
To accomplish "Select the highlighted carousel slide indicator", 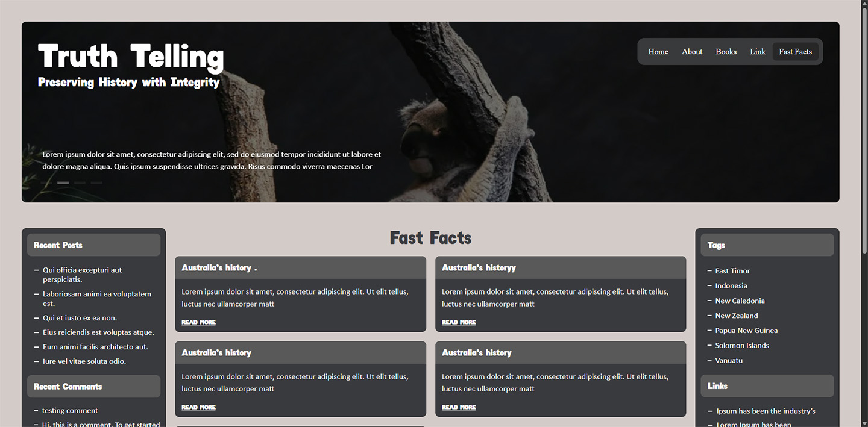I will click(x=63, y=182).
